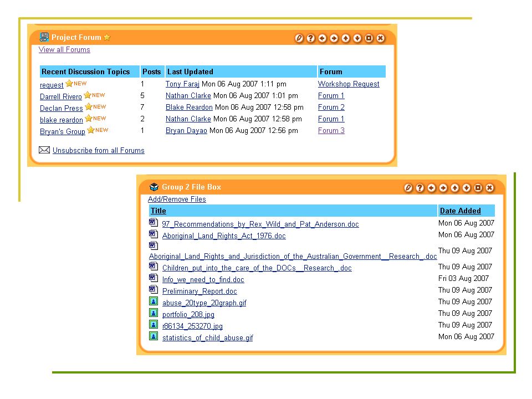
Task: Move the Project Forum portlet up
Action: click(345, 38)
